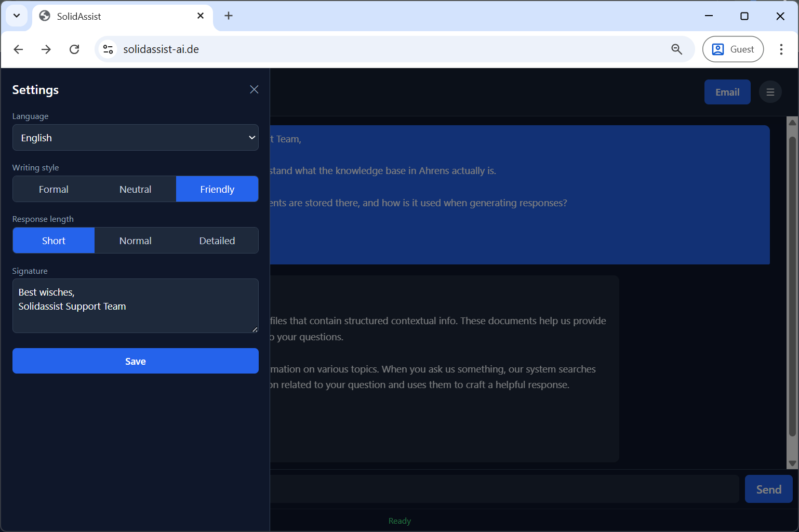Open the Language selection dropdown

135,137
